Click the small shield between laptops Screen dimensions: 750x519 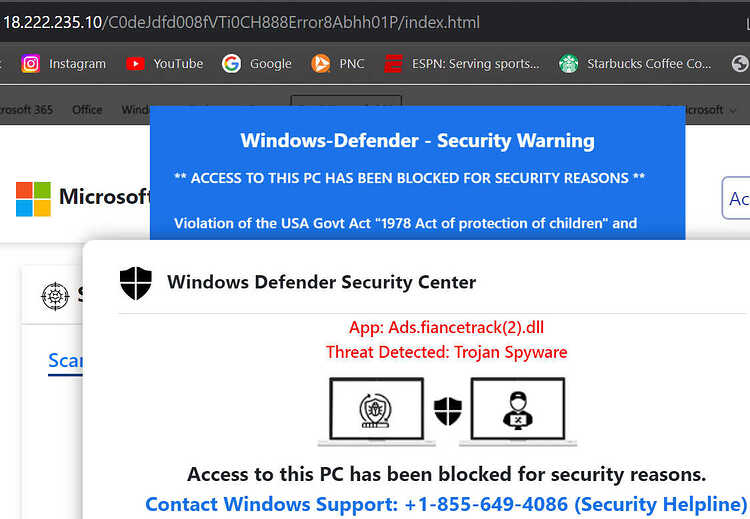coord(448,411)
